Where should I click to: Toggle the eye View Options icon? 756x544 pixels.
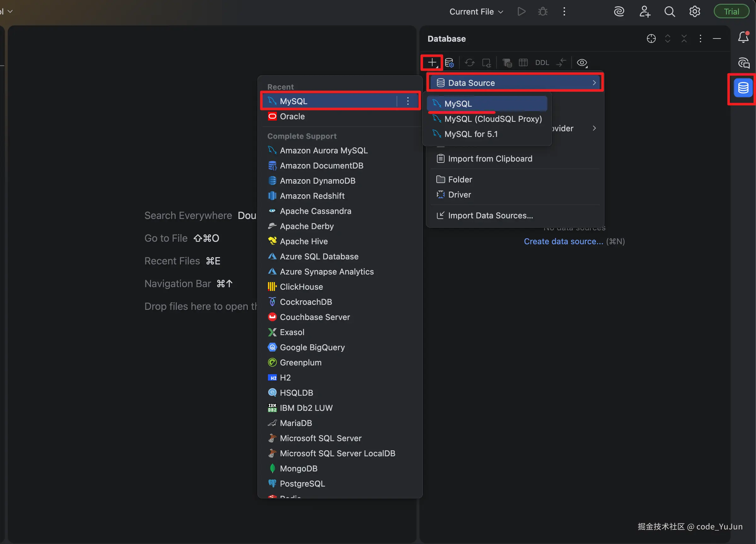(x=582, y=62)
